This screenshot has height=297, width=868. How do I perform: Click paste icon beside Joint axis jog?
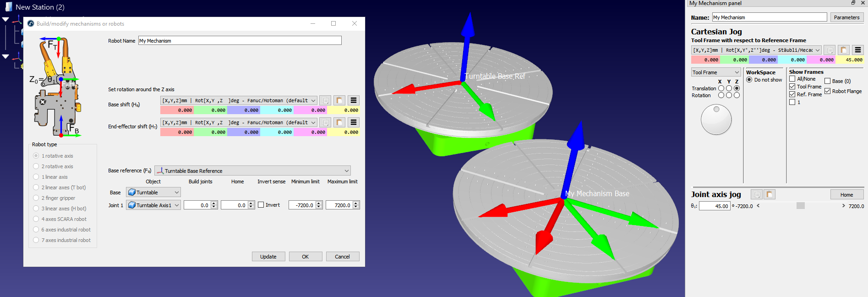click(770, 194)
